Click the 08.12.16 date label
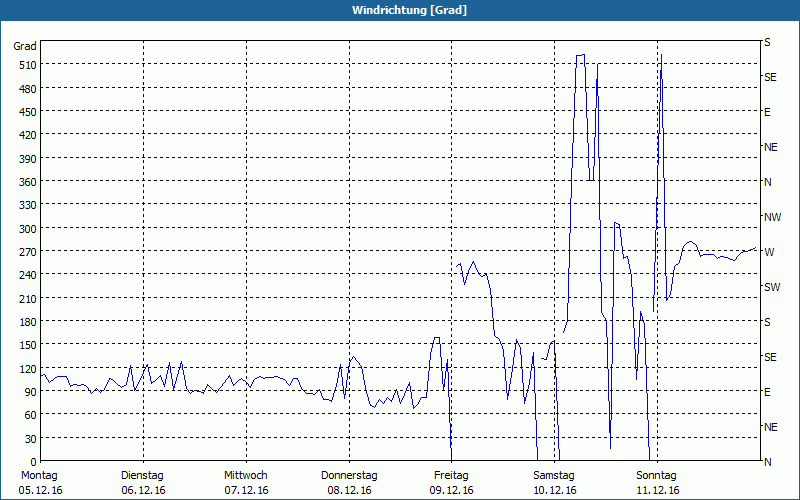The width and height of the screenshot is (800, 500). pyautogui.click(x=349, y=490)
